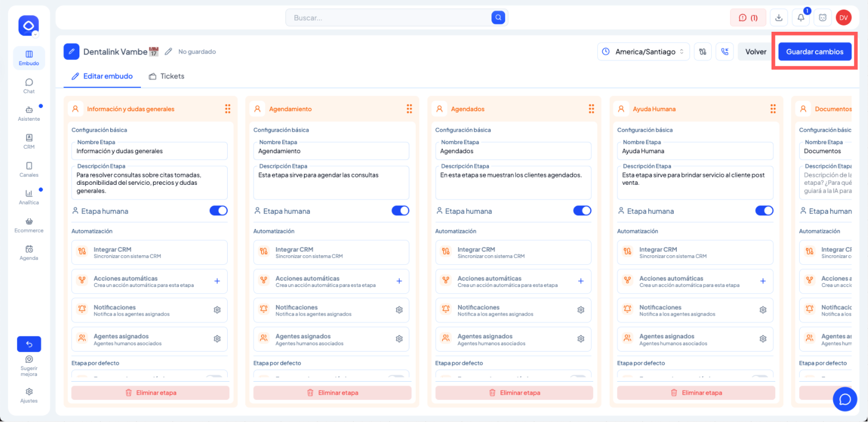Select the Editar embudo tab
This screenshot has width=868, height=422.
[102, 76]
